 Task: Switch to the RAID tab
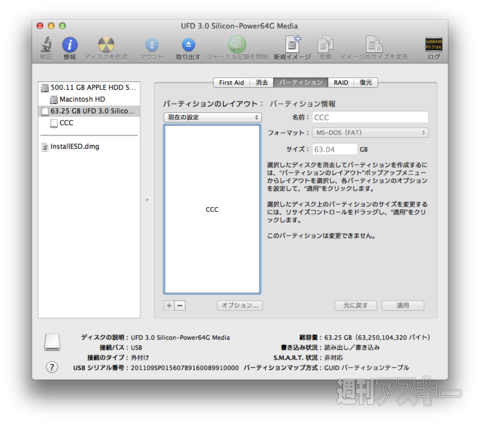pyautogui.click(x=341, y=83)
